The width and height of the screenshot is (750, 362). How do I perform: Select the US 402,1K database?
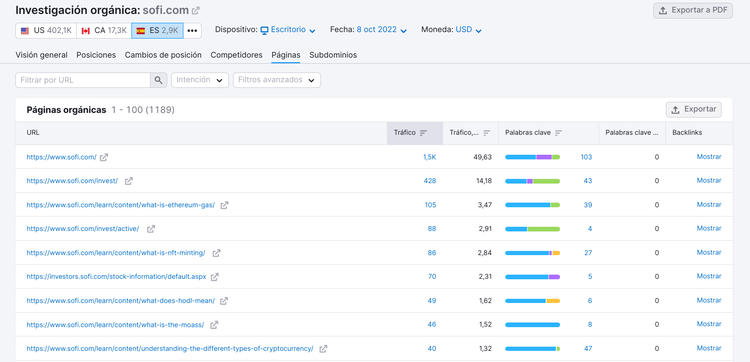(46, 31)
